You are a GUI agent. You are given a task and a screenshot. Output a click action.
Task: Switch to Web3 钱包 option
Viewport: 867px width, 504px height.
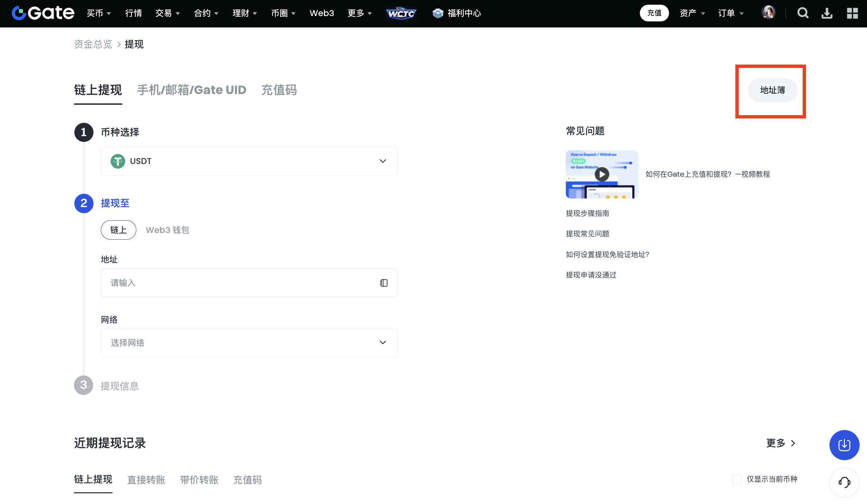tap(167, 230)
